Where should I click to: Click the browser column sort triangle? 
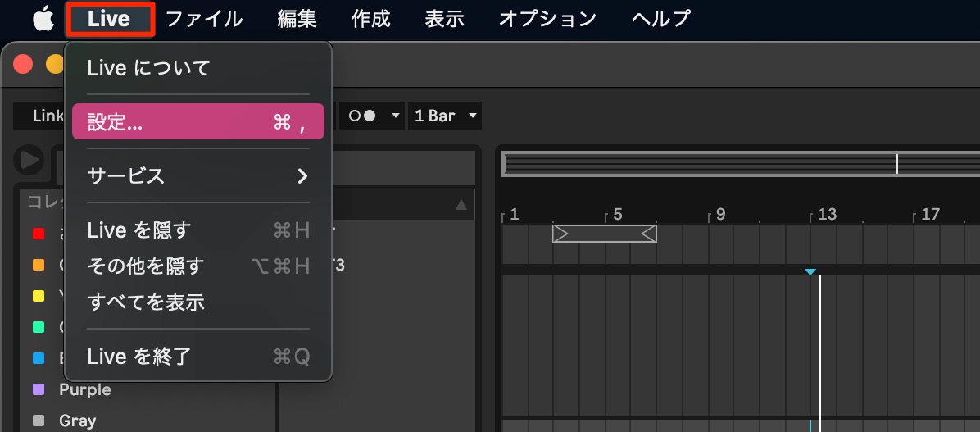pyautogui.click(x=461, y=204)
